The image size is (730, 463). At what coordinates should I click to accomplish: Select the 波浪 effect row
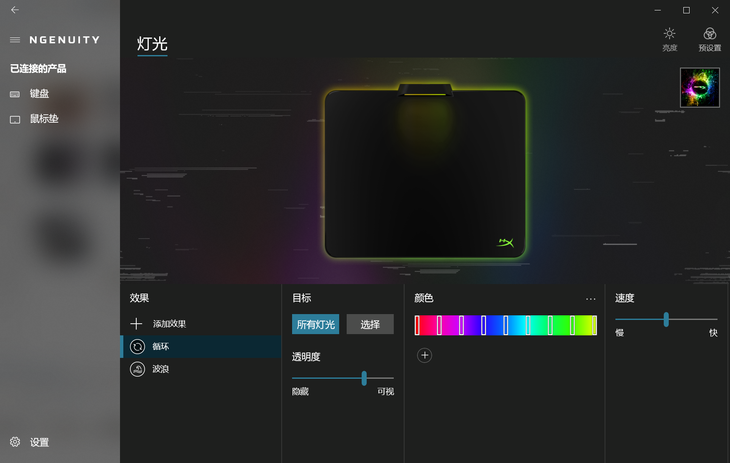[201, 369]
